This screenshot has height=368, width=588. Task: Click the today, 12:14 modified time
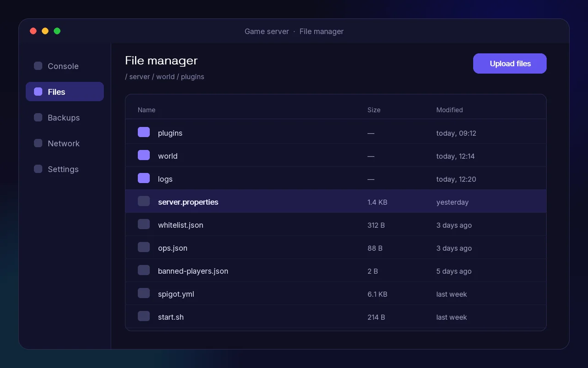tap(456, 156)
